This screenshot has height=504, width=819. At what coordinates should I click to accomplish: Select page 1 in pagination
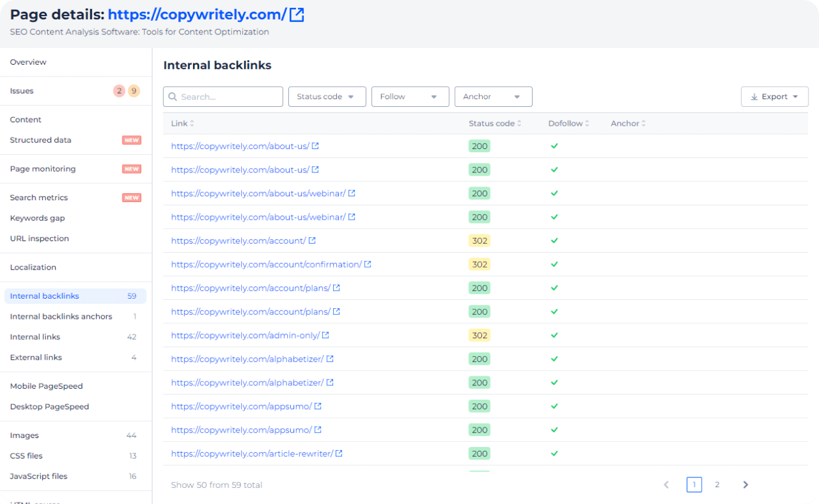tap(694, 485)
